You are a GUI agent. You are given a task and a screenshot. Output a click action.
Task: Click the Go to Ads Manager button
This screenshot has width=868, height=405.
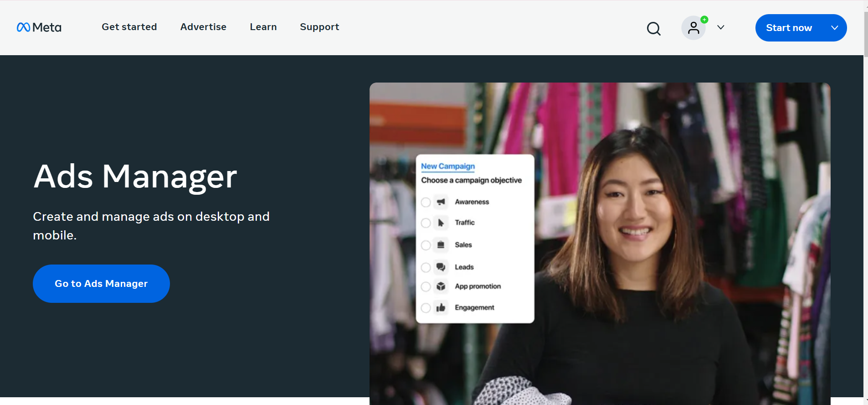click(x=101, y=284)
